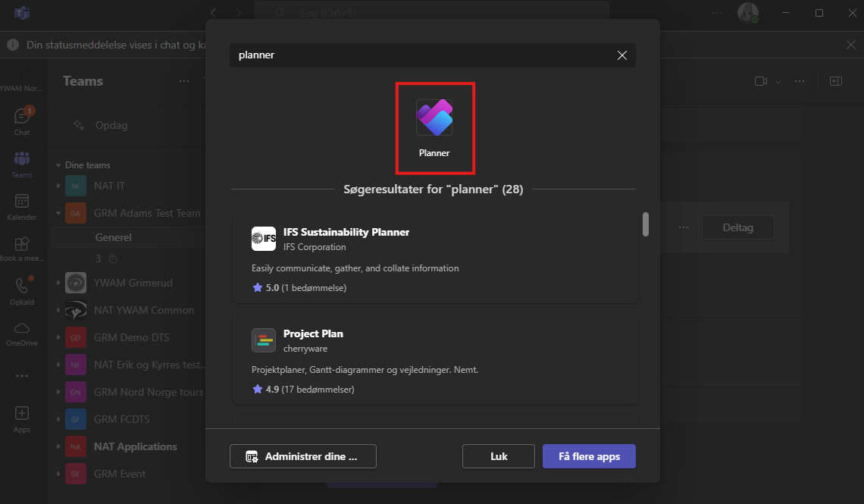864x504 pixels.
Task: Open Chat in the Teams sidebar
Action: coord(22,121)
